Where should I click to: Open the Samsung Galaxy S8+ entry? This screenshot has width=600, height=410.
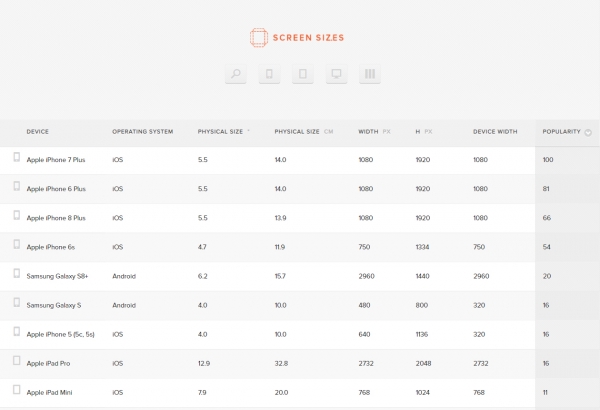tap(57, 276)
